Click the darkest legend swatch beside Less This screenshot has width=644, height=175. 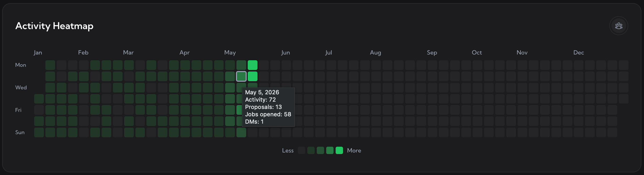pyautogui.click(x=302, y=150)
